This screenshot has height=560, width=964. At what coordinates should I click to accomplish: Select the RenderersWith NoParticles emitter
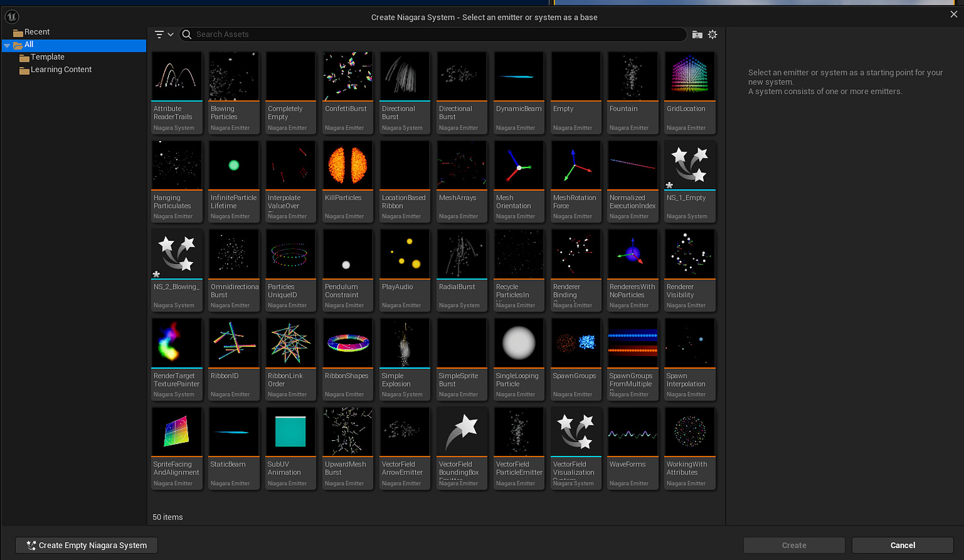point(633,270)
